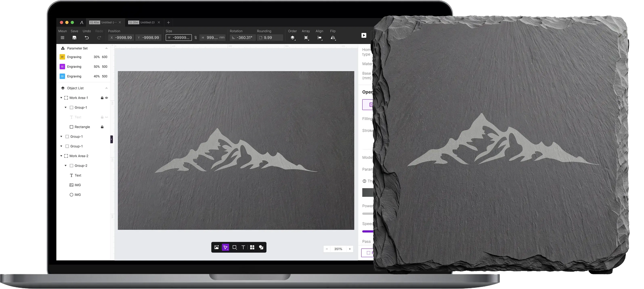Collapse Work Area-2 tree node
644x289 pixels.
pos(61,156)
